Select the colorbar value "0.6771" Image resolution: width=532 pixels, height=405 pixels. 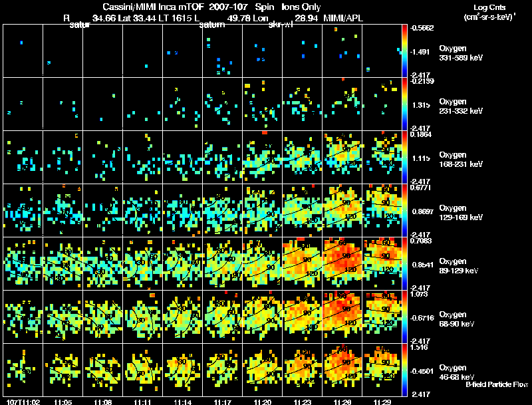[421, 188]
